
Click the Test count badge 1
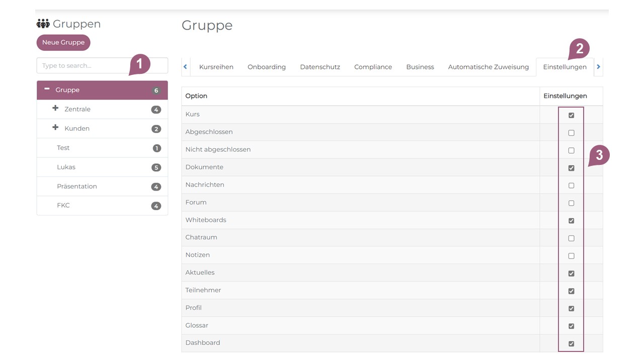pyautogui.click(x=156, y=148)
